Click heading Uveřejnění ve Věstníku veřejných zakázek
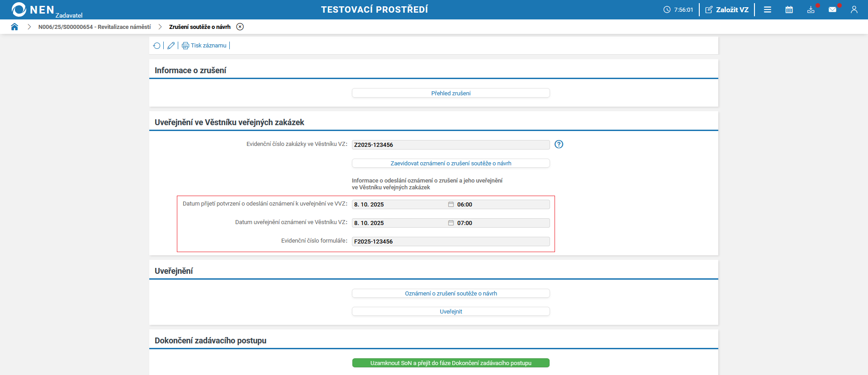 pos(229,122)
